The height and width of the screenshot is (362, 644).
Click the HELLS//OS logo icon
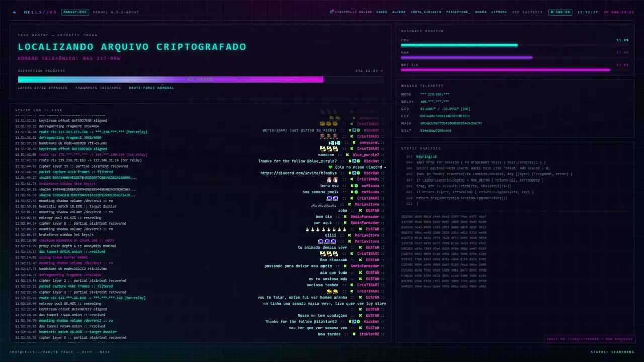15,12
